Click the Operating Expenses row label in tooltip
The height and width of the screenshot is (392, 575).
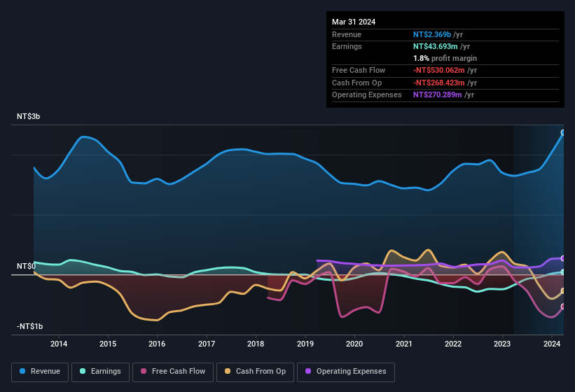coord(367,95)
